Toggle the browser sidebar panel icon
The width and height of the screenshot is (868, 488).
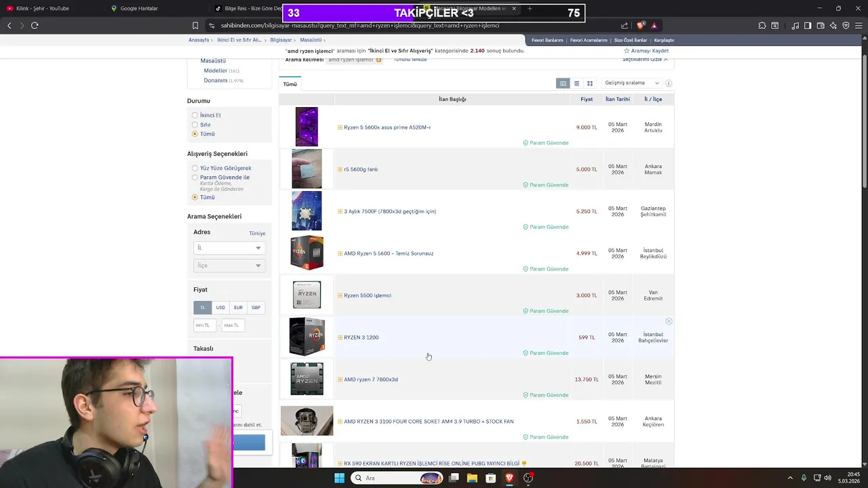click(808, 26)
